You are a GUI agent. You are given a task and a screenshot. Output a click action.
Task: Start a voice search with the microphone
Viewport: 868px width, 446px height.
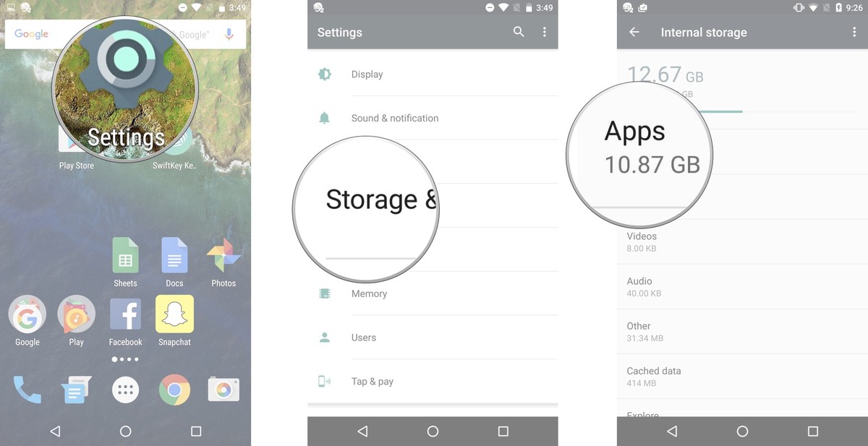click(x=230, y=33)
